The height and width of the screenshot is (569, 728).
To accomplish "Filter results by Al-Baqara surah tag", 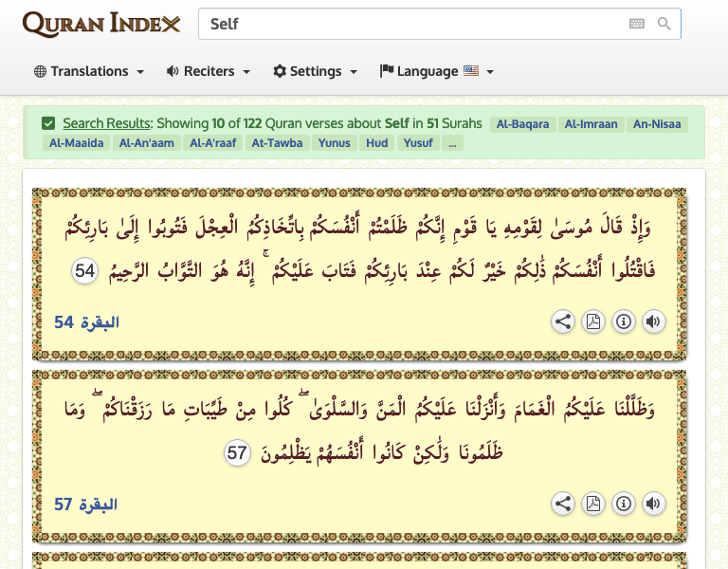I will 522,124.
